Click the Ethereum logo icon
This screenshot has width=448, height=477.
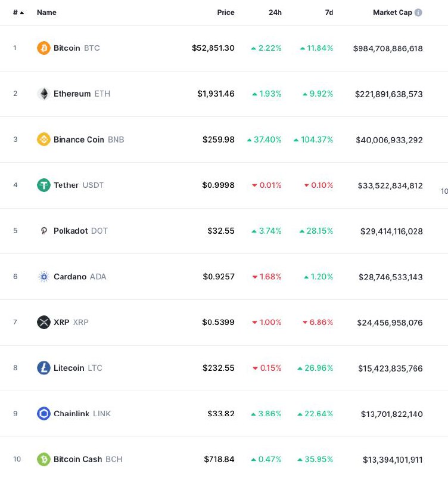(43, 94)
